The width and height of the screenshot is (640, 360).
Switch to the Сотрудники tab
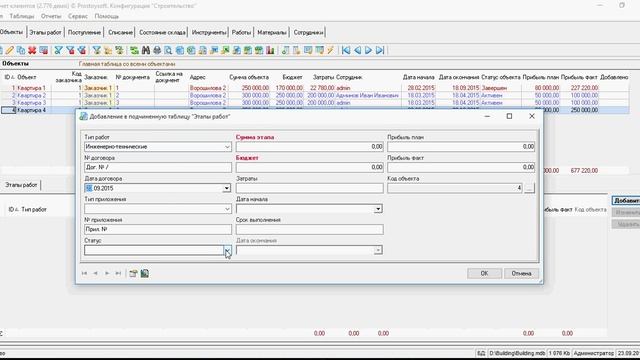(x=308, y=32)
